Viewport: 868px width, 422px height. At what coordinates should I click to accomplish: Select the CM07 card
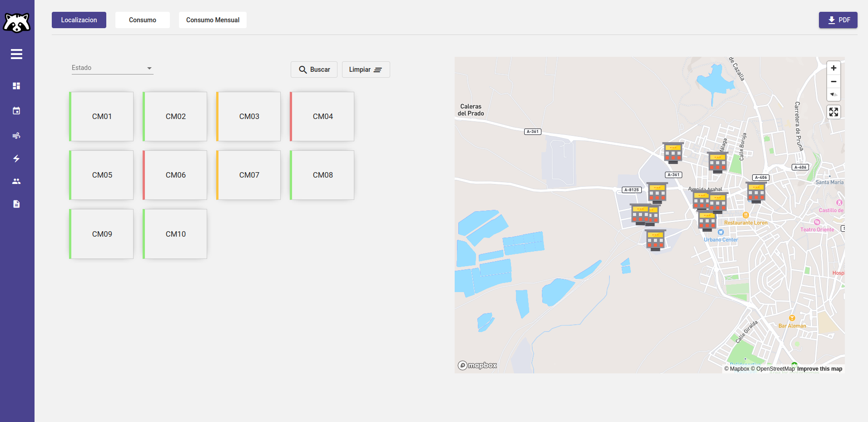(x=248, y=175)
